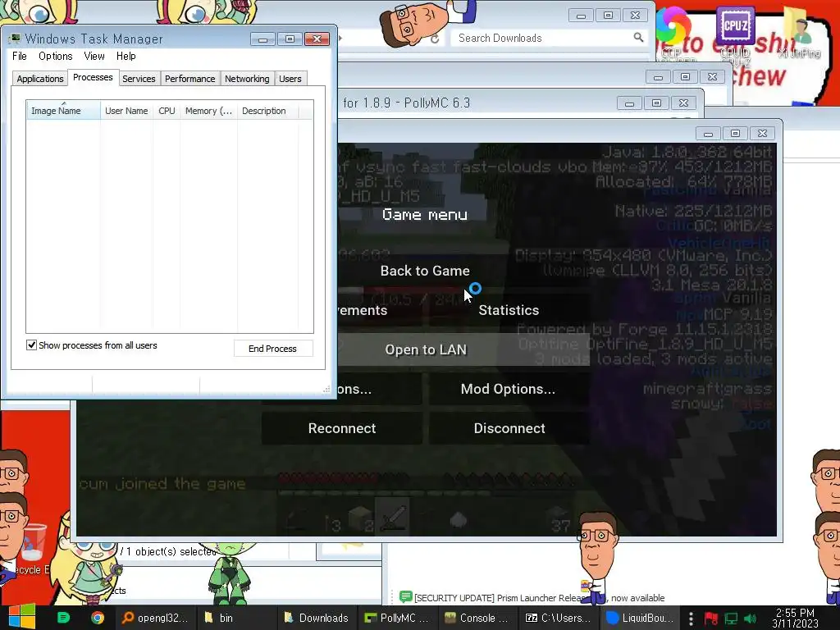Open the network tray icon

coord(731,619)
